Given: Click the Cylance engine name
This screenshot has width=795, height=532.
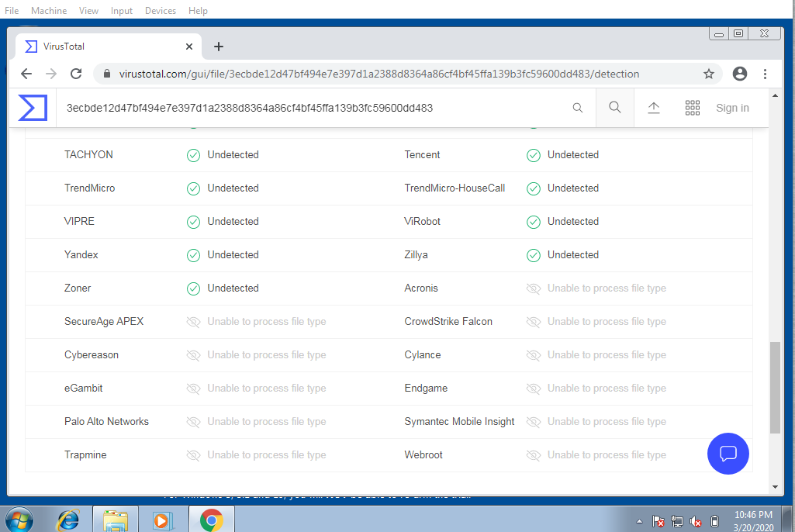Looking at the screenshot, I should (x=423, y=355).
